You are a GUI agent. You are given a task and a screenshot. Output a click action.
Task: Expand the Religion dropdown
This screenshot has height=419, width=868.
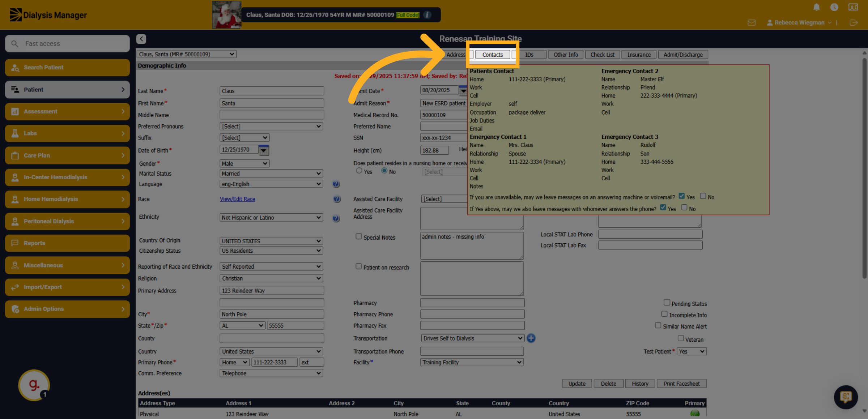coord(271,278)
